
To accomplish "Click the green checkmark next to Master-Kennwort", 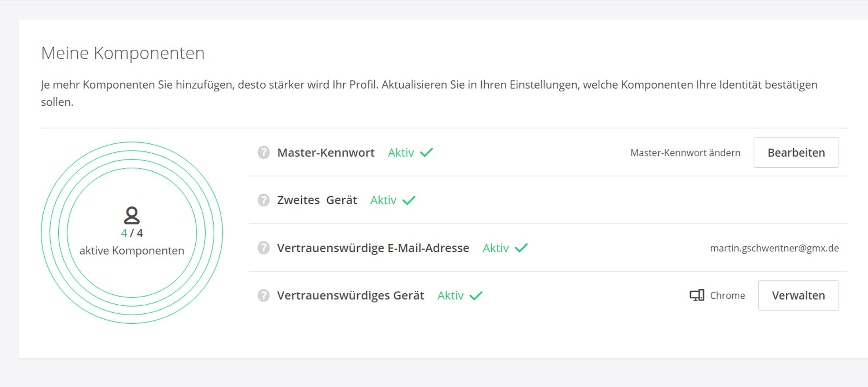I will [x=426, y=153].
